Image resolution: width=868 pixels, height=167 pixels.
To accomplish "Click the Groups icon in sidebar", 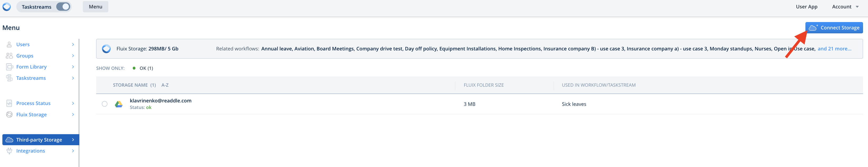I will (9, 56).
